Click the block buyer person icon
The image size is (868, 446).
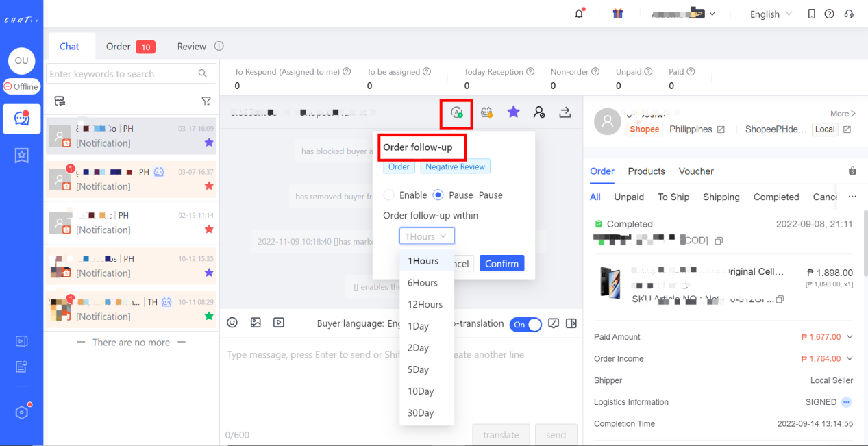click(539, 112)
